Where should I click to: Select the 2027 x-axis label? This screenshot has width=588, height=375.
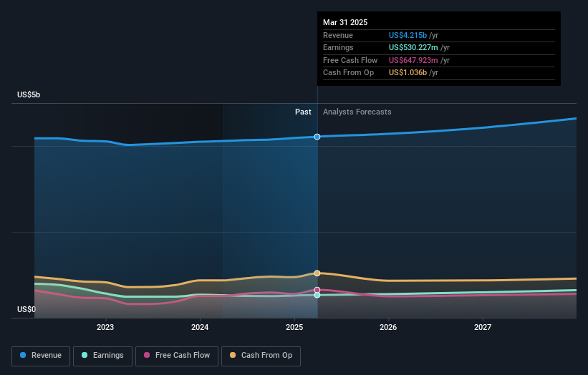(483, 327)
